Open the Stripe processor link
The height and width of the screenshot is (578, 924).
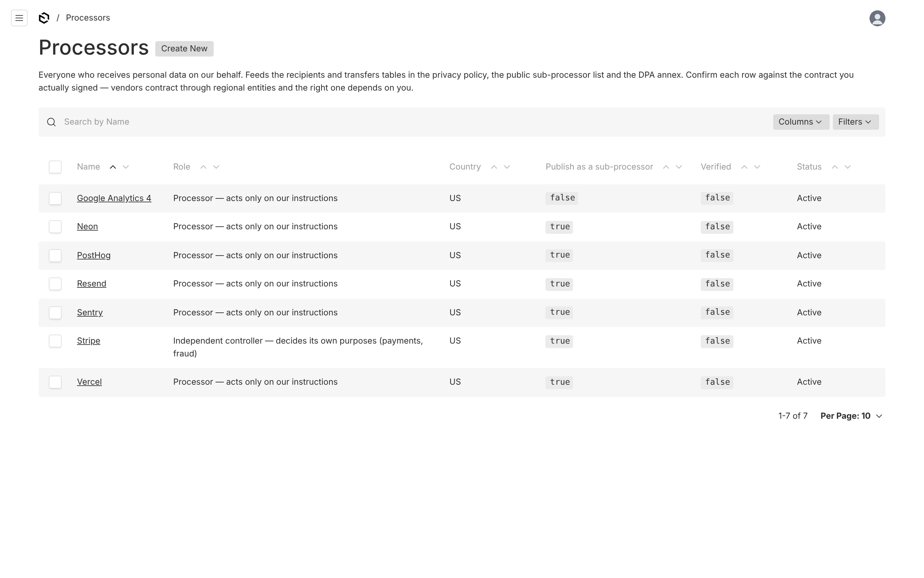coord(89,341)
